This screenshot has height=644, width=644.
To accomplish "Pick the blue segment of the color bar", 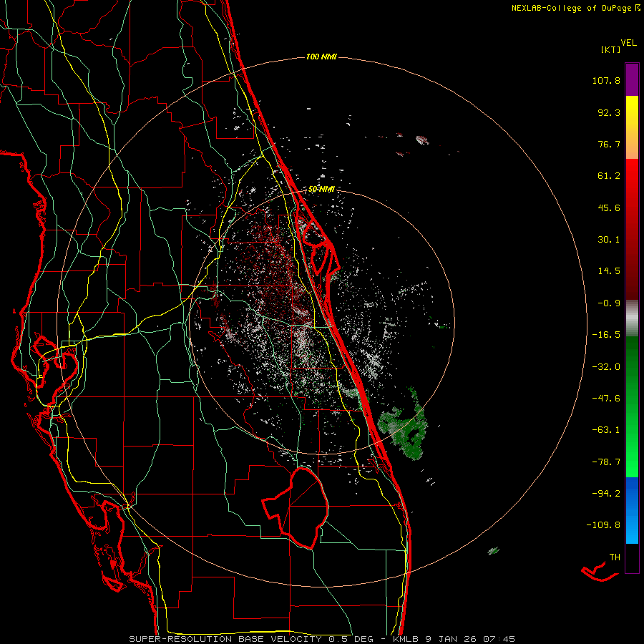I will [x=632, y=510].
